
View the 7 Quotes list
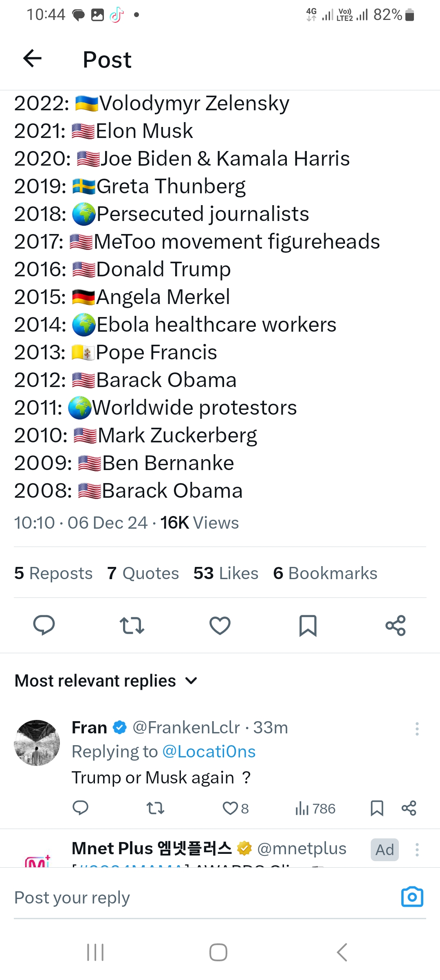tap(143, 573)
